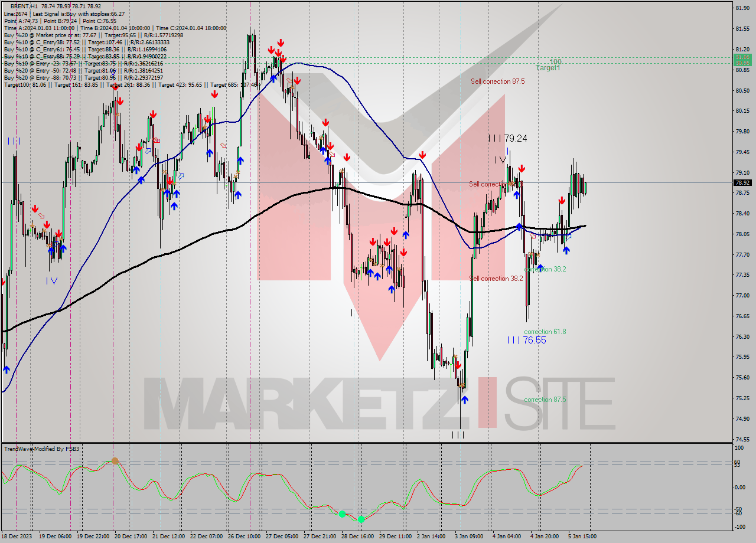Click the green price tags near 81.06
Screen dimensions: 756x543
[742, 60]
